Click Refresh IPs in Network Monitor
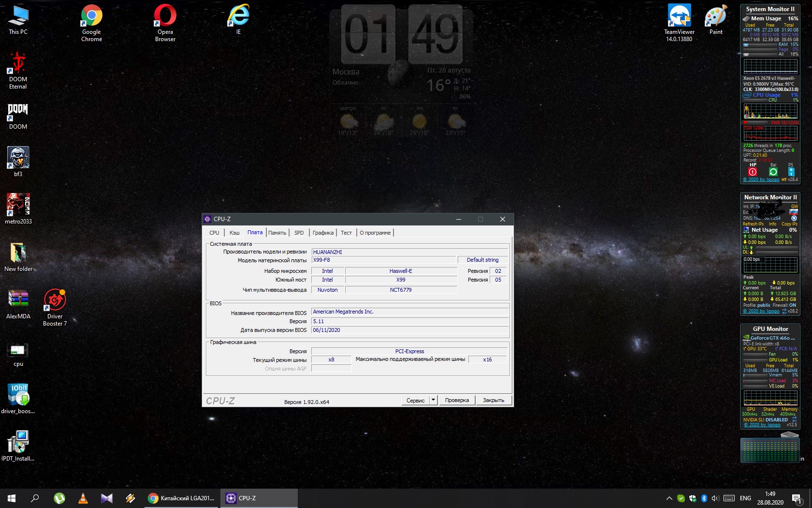Viewport: 812px width, 508px height. tap(754, 224)
